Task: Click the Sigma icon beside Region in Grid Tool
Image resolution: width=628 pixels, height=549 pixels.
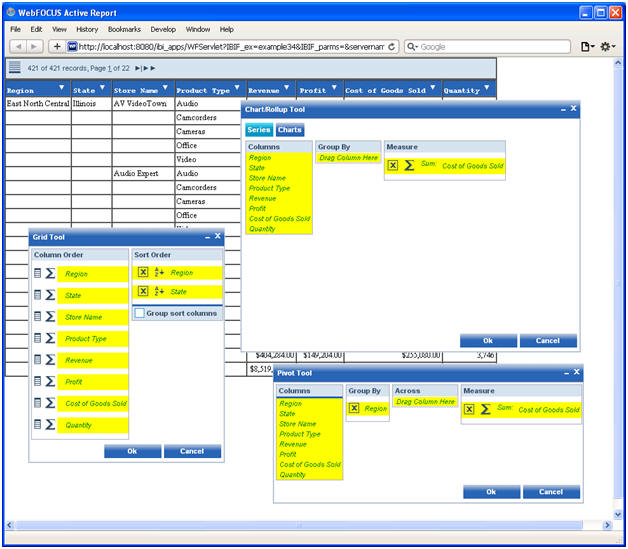Action: coord(50,273)
